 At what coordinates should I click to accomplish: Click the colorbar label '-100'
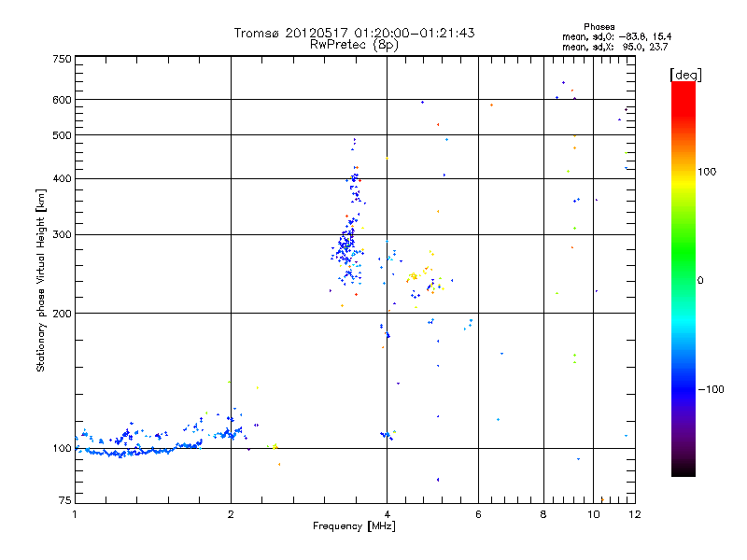point(711,389)
